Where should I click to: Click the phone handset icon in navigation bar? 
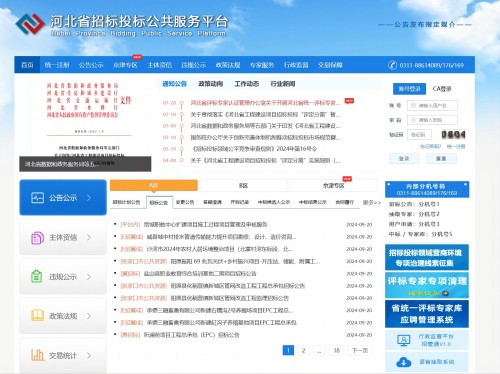[393, 65]
